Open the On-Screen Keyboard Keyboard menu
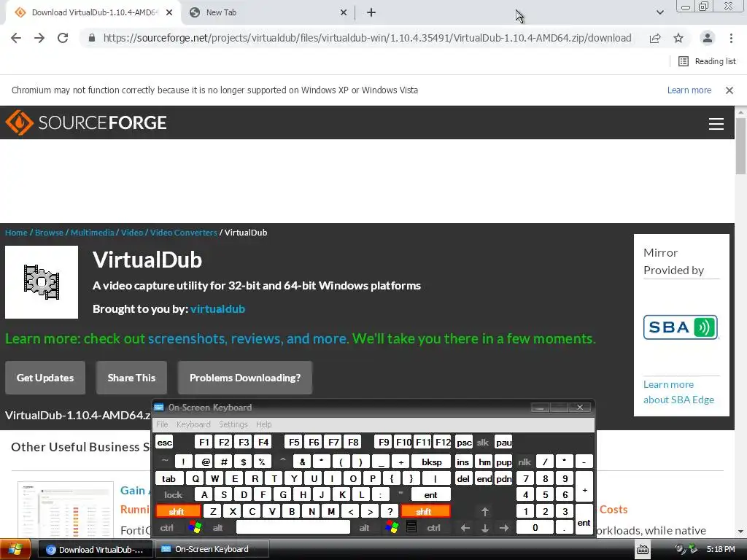The width and height of the screenshot is (747, 560). [193, 424]
